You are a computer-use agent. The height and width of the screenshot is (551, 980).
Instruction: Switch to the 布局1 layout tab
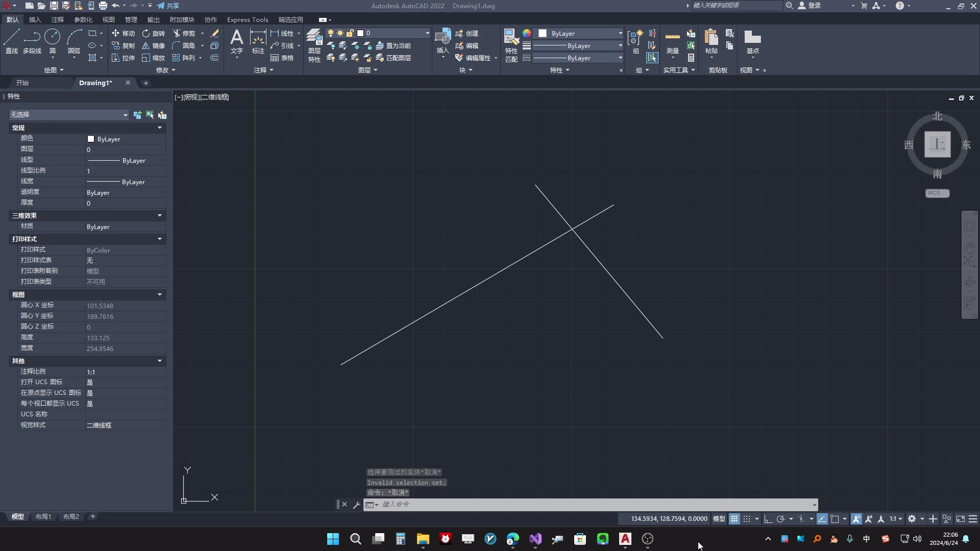[43, 516]
